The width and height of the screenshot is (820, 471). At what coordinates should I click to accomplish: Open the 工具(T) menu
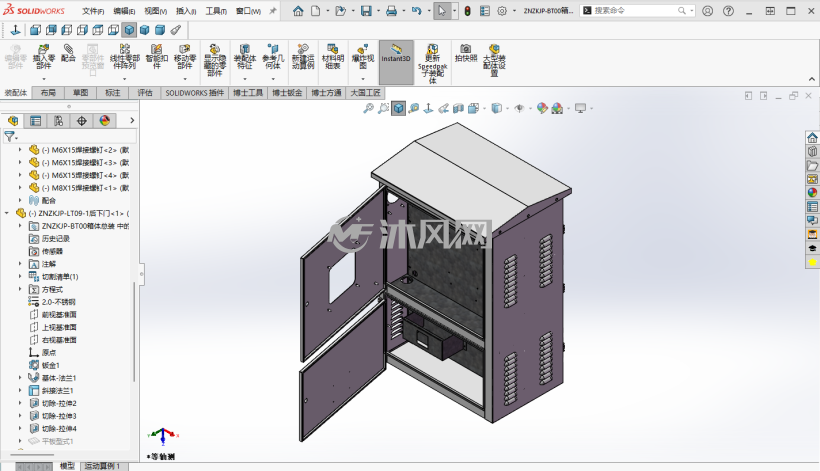(x=216, y=11)
